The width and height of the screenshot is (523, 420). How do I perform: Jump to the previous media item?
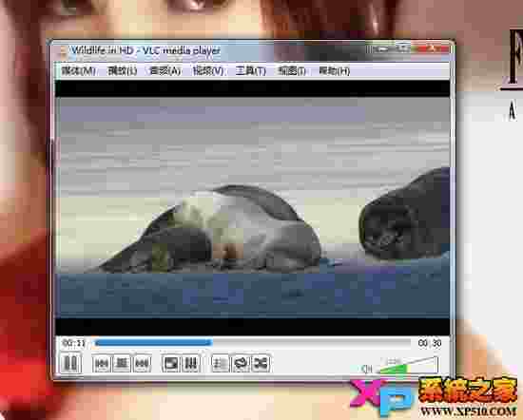101,363
